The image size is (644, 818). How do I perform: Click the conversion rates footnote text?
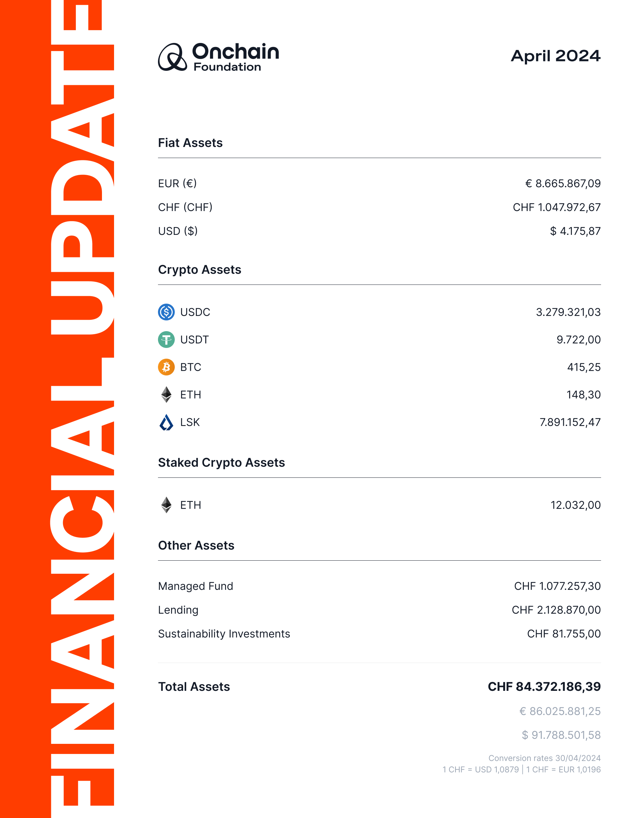(522, 764)
